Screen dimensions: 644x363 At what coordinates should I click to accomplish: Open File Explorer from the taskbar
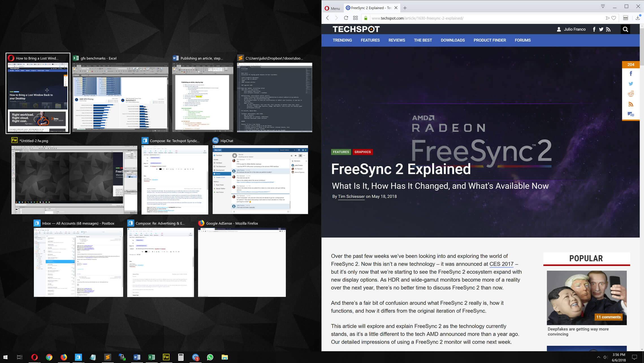pos(225,357)
